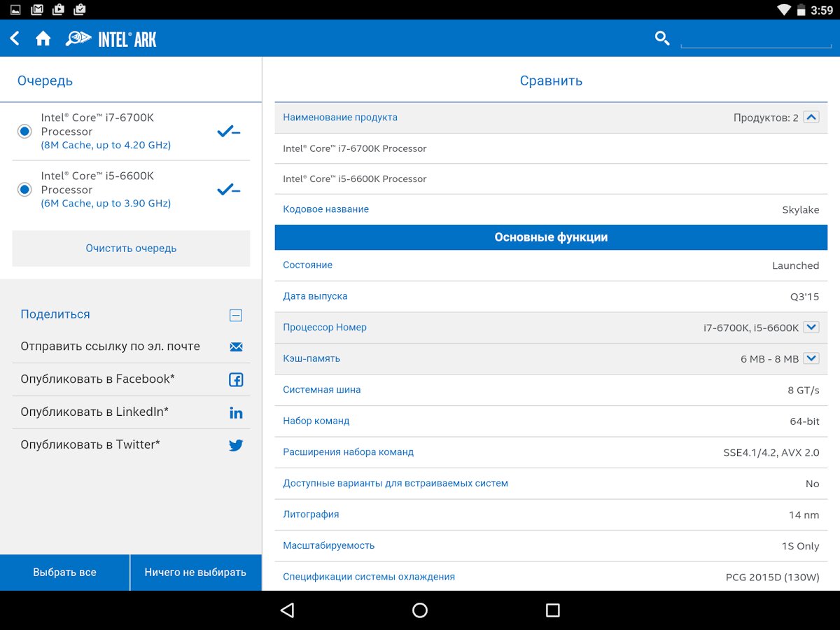Screen dimensions: 840x630
Task: Tap the PCG 2015D (130W) value
Action: pos(773,577)
